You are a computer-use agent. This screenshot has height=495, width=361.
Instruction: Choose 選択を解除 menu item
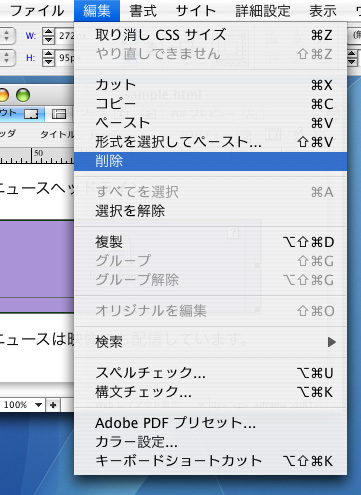210,211
